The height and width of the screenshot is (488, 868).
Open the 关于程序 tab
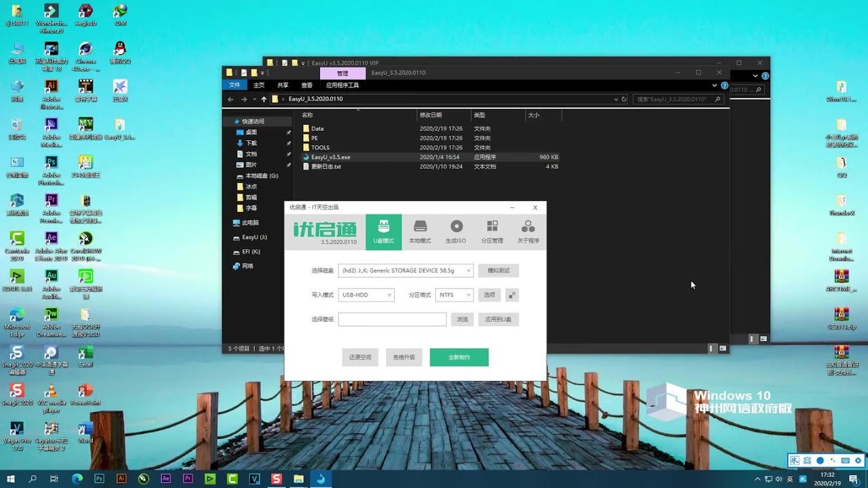click(x=528, y=232)
